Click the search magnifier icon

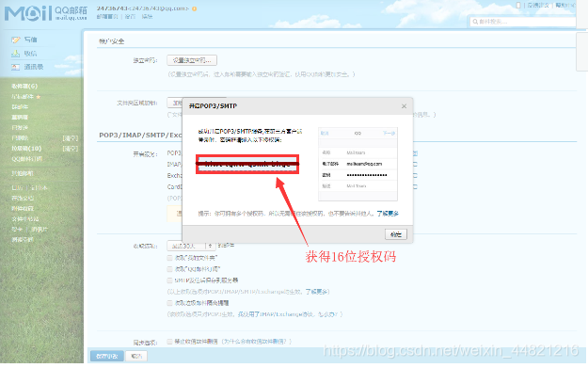[475, 22]
